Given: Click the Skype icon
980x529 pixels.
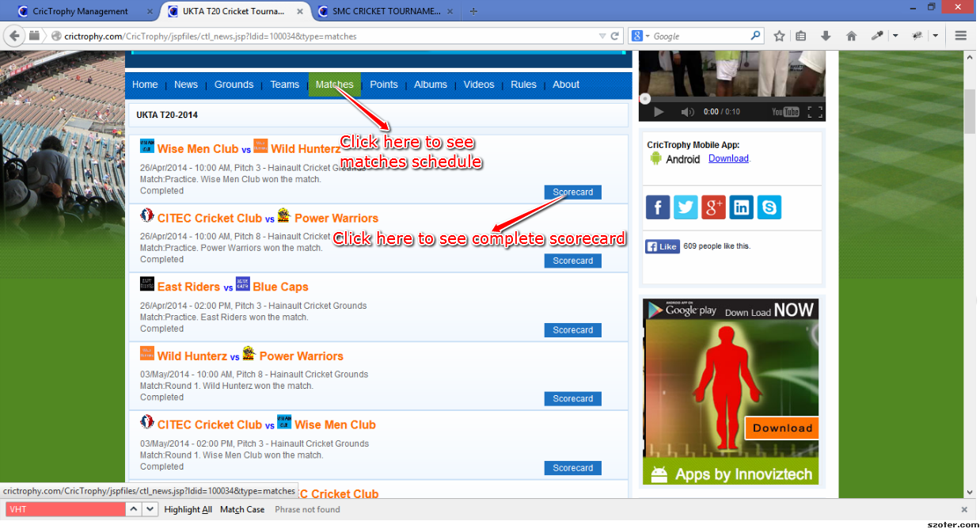Looking at the screenshot, I should click(x=769, y=207).
